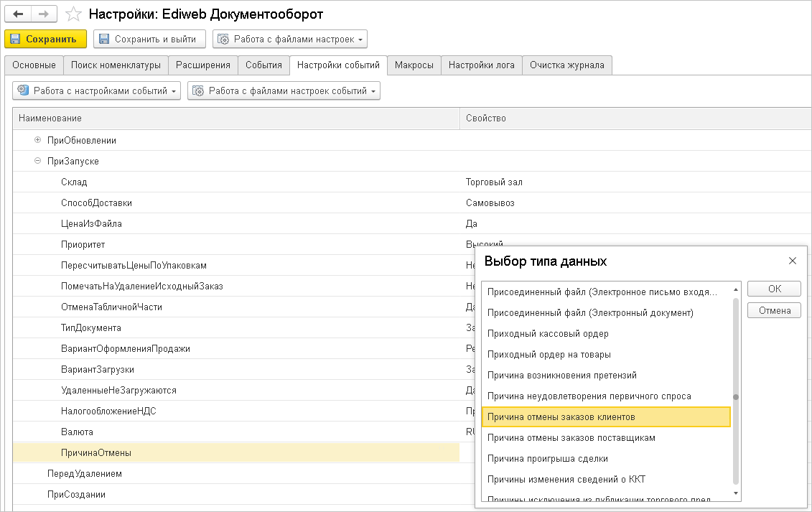
Task: Select Причина отмены заказов поставщикам item
Action: coord(571,437)
